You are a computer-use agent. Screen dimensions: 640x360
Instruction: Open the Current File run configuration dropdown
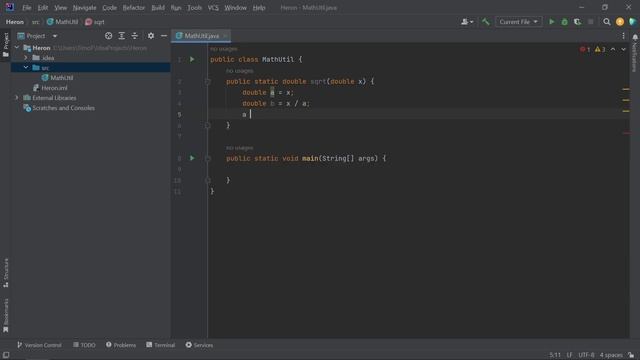(518, 22)
